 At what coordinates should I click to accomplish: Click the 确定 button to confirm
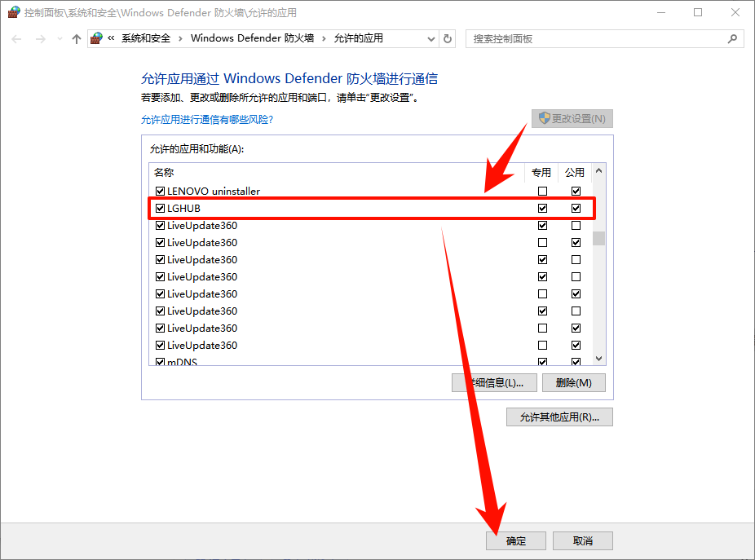tap(515, 540)
